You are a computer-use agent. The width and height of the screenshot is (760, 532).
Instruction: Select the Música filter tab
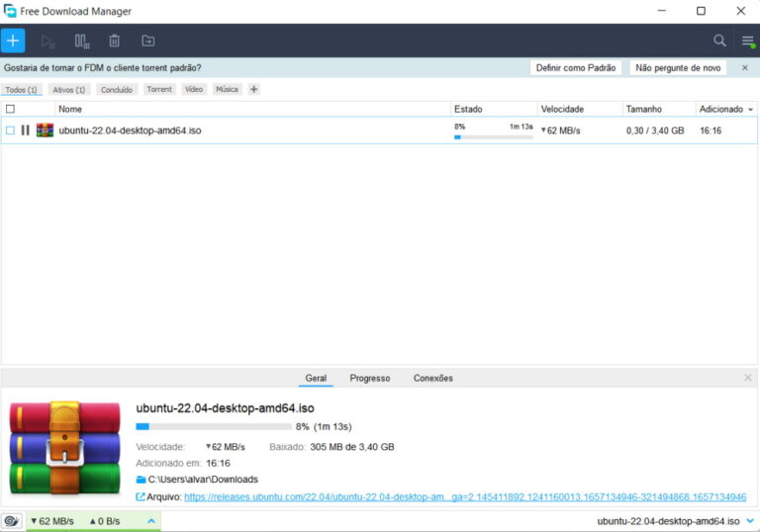(227, 89)
